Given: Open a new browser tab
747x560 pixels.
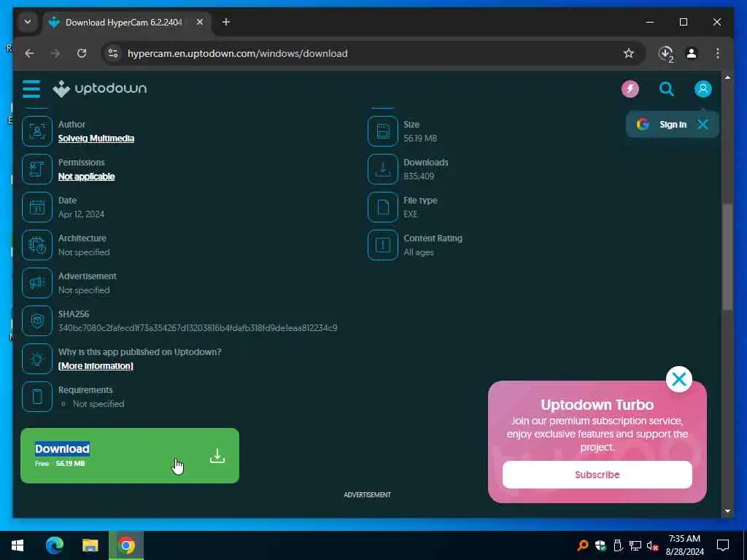Looking at the screenshot, I should 226,23.
